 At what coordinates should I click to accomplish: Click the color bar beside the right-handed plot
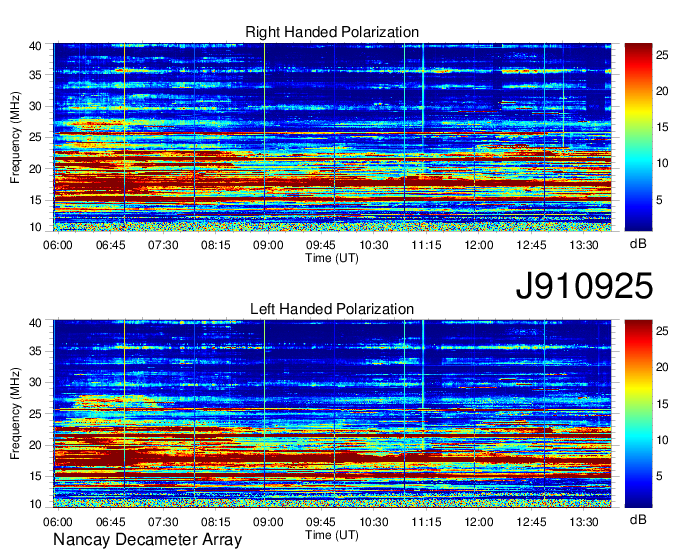638,137
